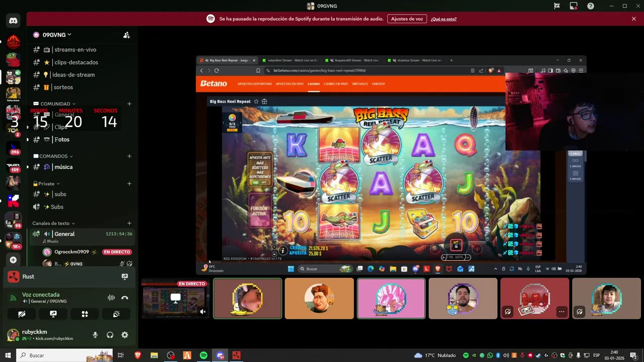
Task: Click the Rust game icon
Action: click(x=14, y=277)
